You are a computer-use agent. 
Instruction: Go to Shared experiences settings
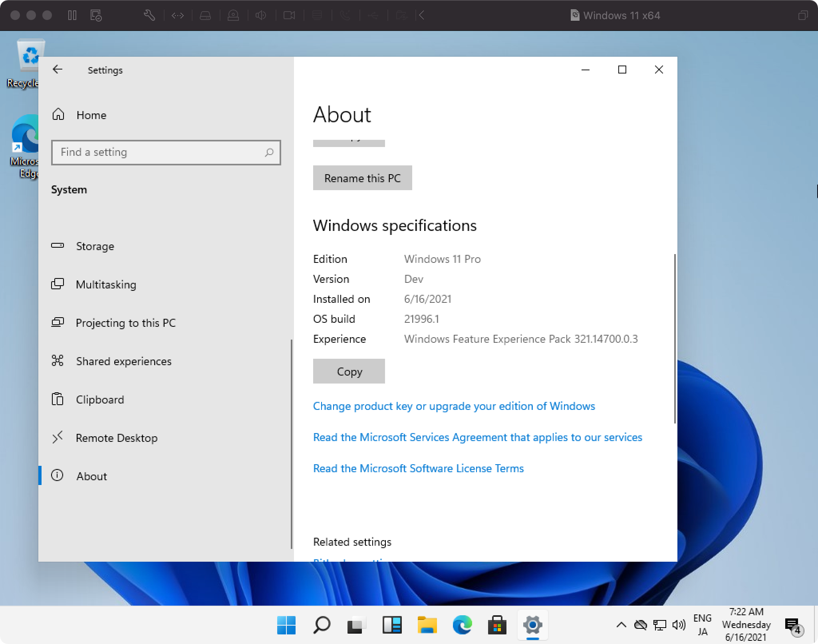pyautogui.click(x=123, y=361)
